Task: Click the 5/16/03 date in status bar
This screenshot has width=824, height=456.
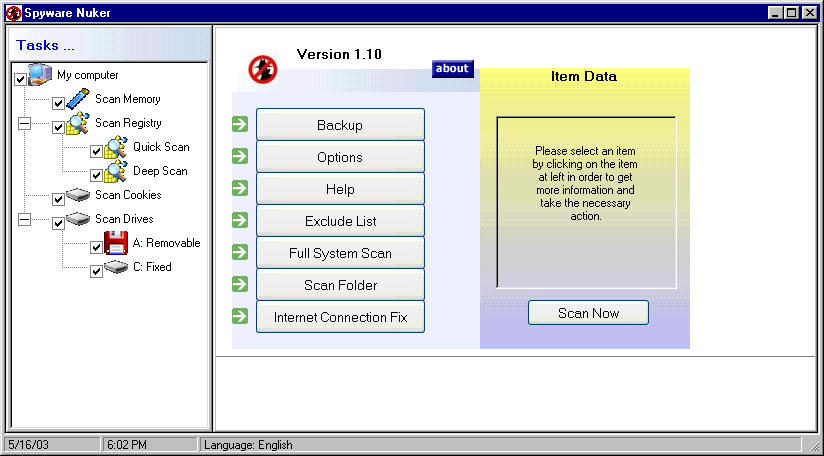Action: click(28, 445)
